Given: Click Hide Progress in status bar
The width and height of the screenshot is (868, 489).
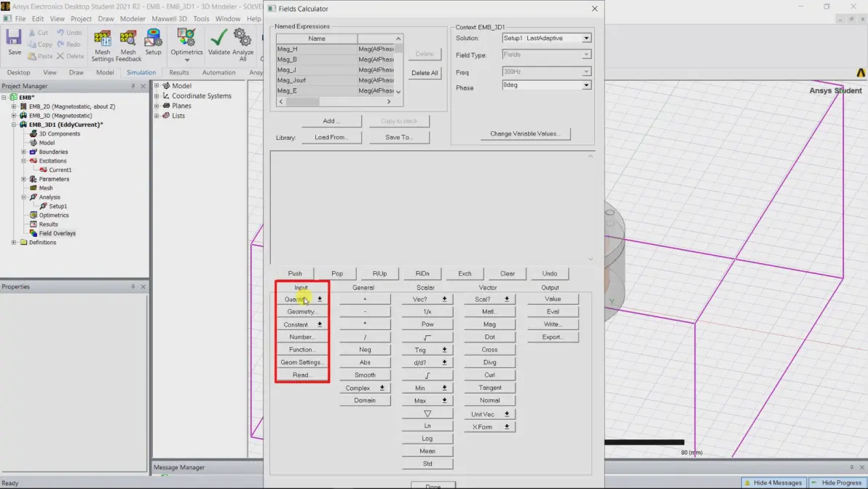Looking at the screenshot, I should [837, 483].
